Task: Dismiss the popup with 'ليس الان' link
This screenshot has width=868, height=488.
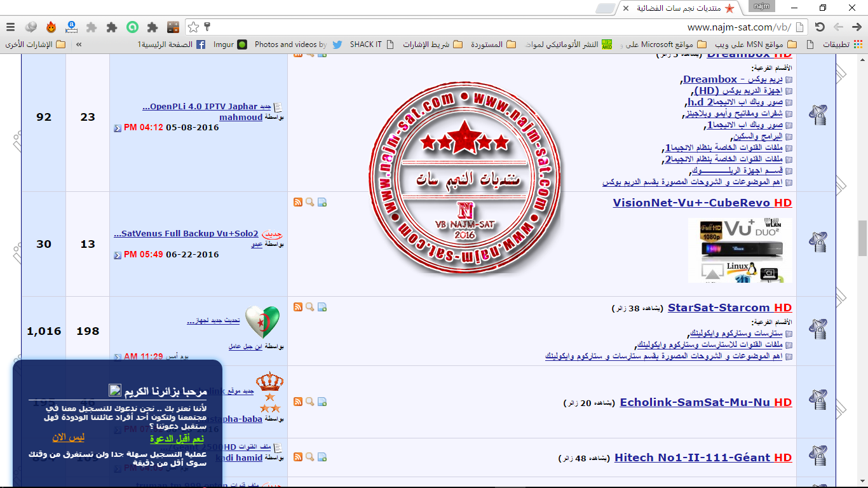Action: [69, 437]
